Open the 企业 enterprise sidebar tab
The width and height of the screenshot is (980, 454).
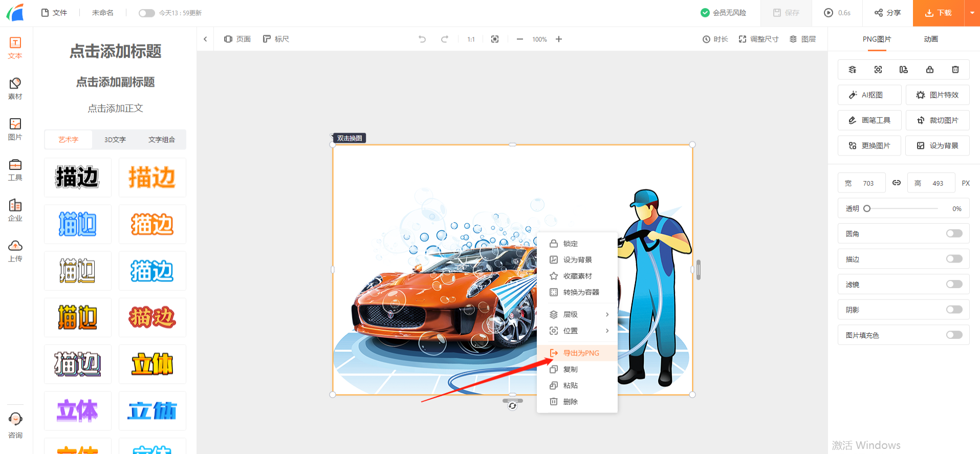(x=15, y=210)
